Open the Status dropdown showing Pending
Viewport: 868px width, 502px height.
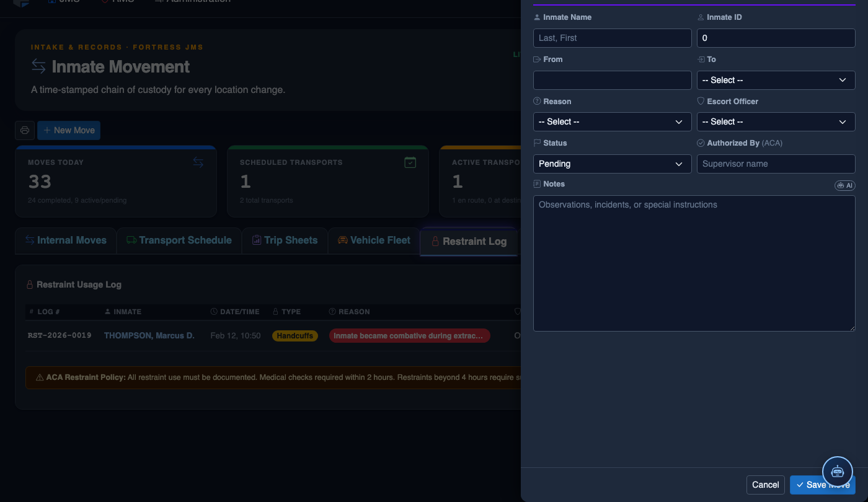[x=613, y=164]
